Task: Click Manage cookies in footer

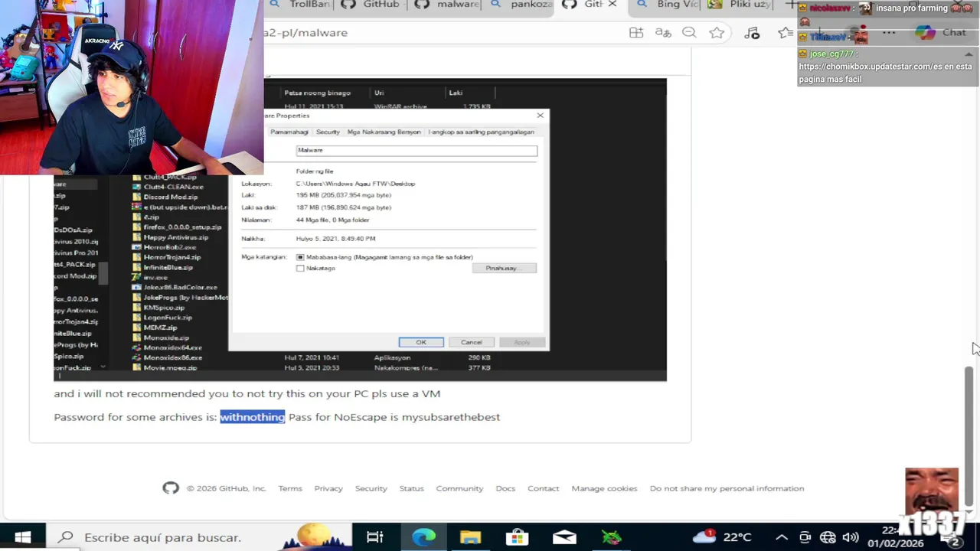Action: click(x=604, y=488)
